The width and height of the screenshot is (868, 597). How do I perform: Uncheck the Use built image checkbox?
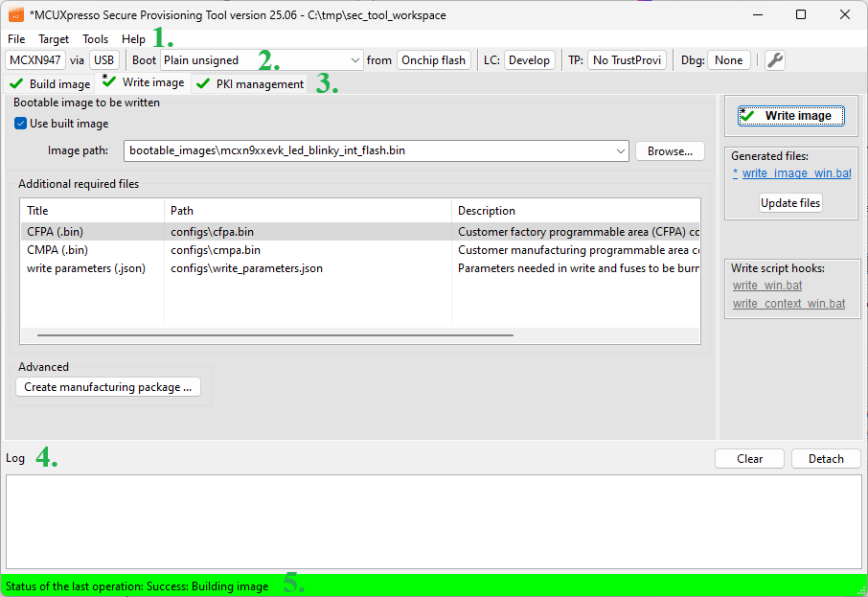coord(21,124)
